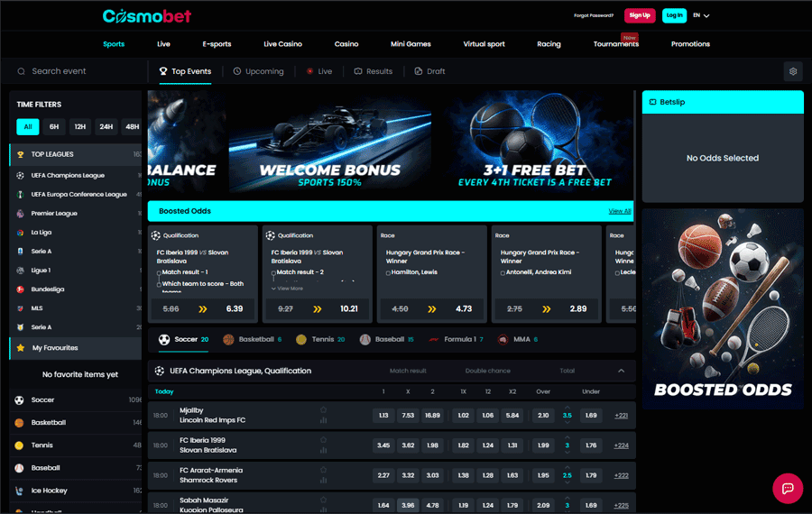
Task: Open statistics icon for Mjallby match
Action: (x=323, y=420)
